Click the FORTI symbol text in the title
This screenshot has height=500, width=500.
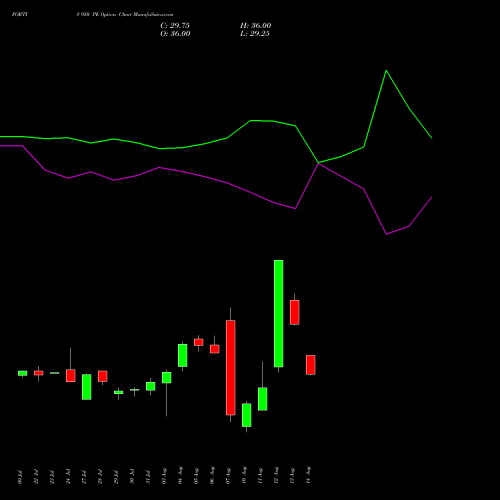[x=19, y=14]
